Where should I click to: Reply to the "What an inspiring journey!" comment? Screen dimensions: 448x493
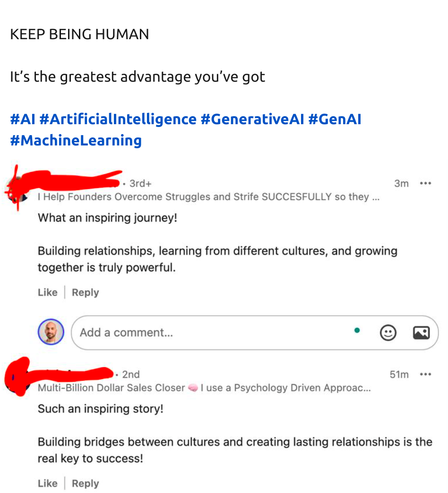pyautogui.click(x=85, y=292)
